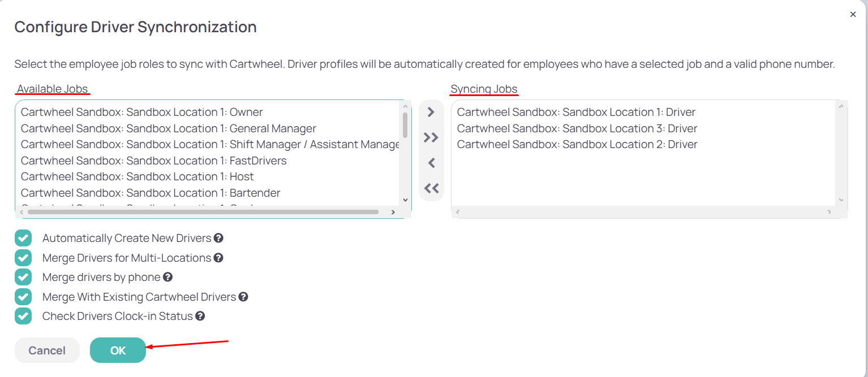Click the move selected job right arrow
This screenshot has height=377, width=868.
coord(431,112)
